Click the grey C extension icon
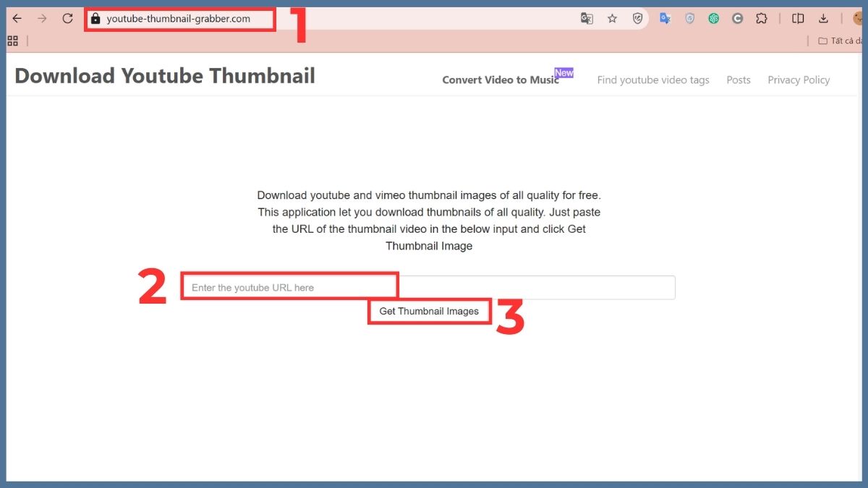The width and height of the screenshot is (868, 488). [x=737, y=18]
